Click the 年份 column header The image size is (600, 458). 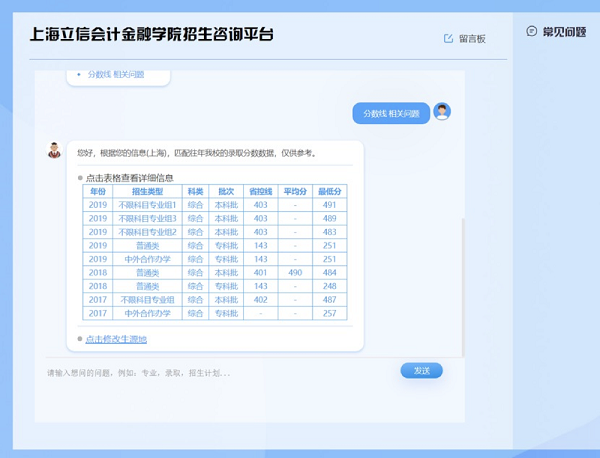(98, 191)
